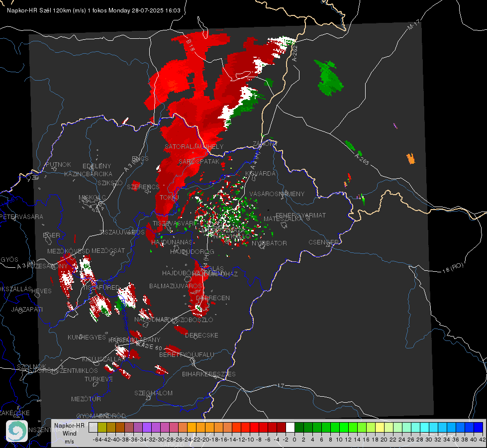Click the MEZŐCSÁT label
Image resolution: width=487 pixels, height=448 pixels.
108,250
